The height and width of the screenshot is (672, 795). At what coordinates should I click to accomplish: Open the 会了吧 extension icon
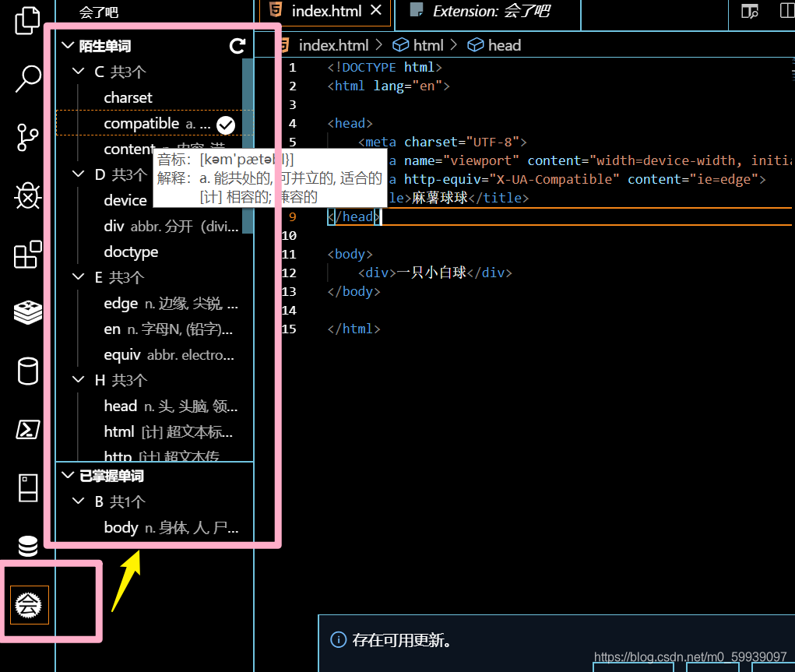29,604
